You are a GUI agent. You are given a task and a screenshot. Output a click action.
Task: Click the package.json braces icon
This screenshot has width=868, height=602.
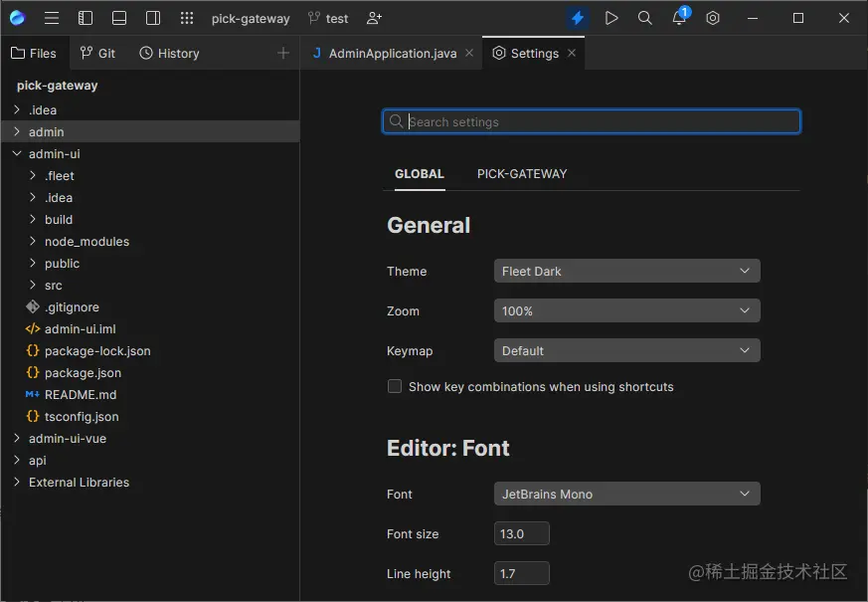[x=33, y=373]
